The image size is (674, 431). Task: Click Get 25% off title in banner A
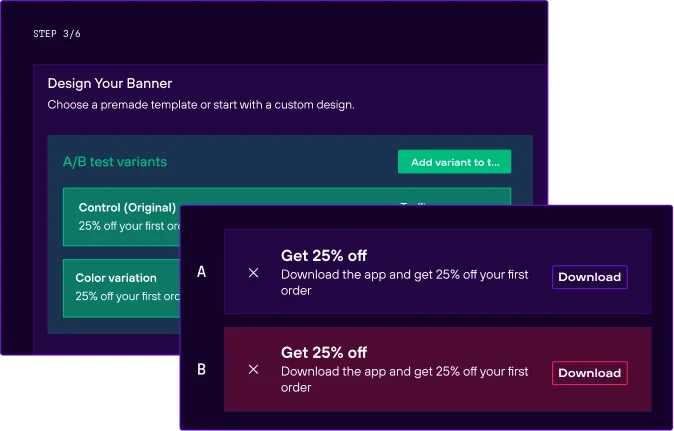point(324,256)
